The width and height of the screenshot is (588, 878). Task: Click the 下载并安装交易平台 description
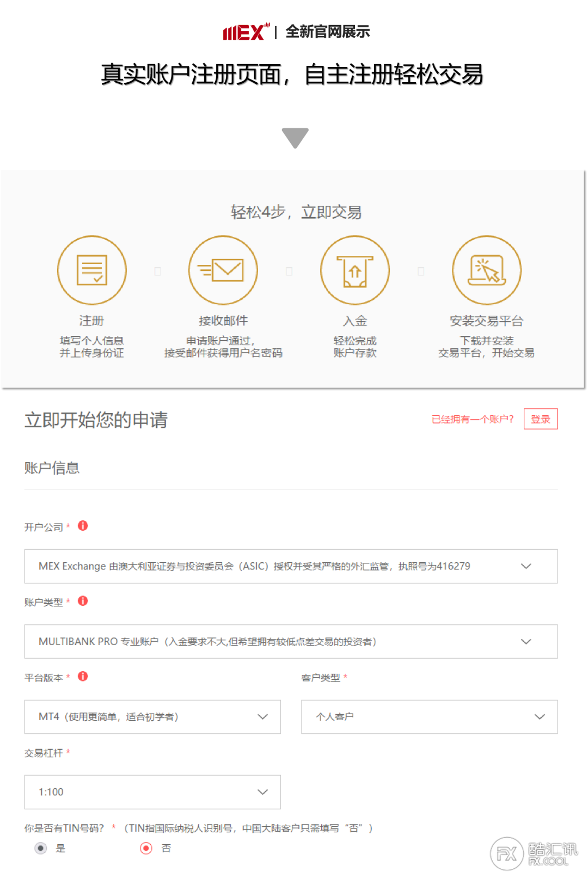[x=487, y=347]
